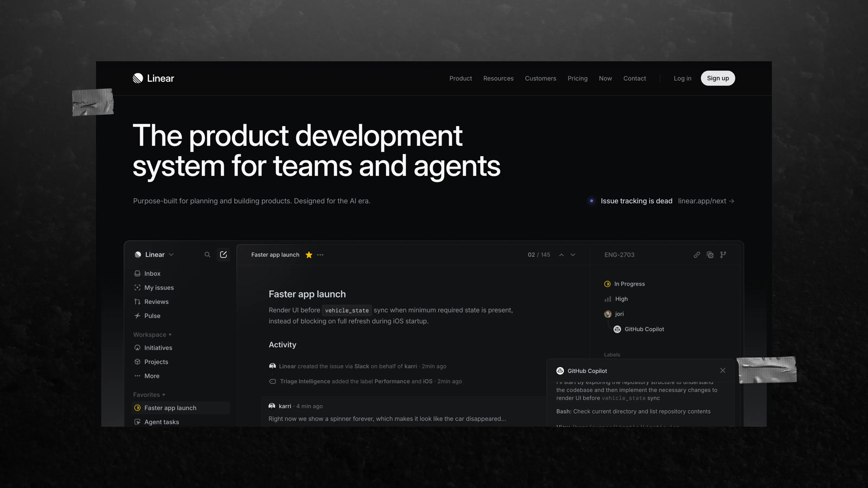868x488 pixels.
Task: Go to previous issue with up chevron
Action: (561, 255)
